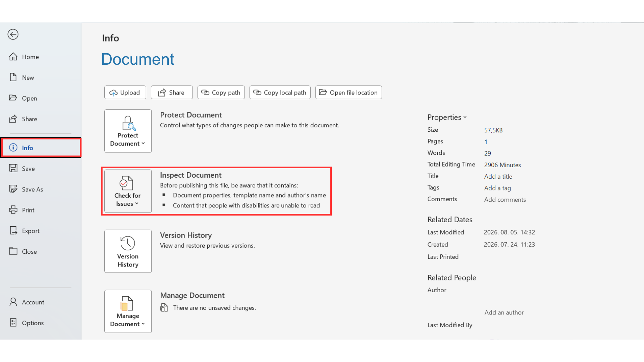The height and width of the screenshot is (362, 644).
Task: Click the Size value 57,5KB
Action: pos(493,130)
